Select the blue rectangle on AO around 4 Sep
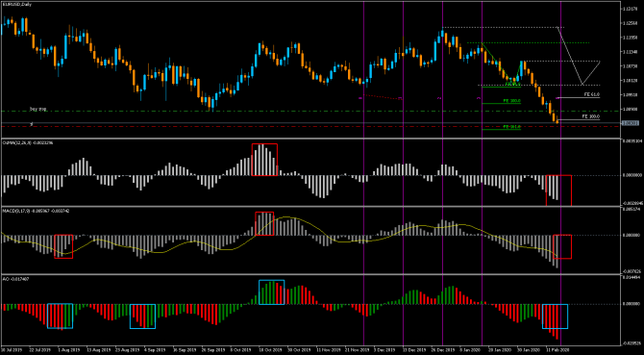644x355 pixels. 142,317
